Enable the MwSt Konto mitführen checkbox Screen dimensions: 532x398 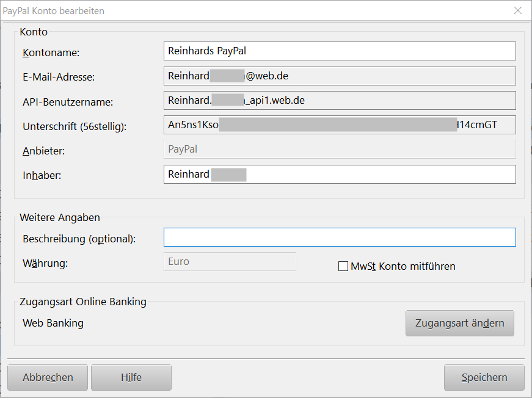(343, 266)
